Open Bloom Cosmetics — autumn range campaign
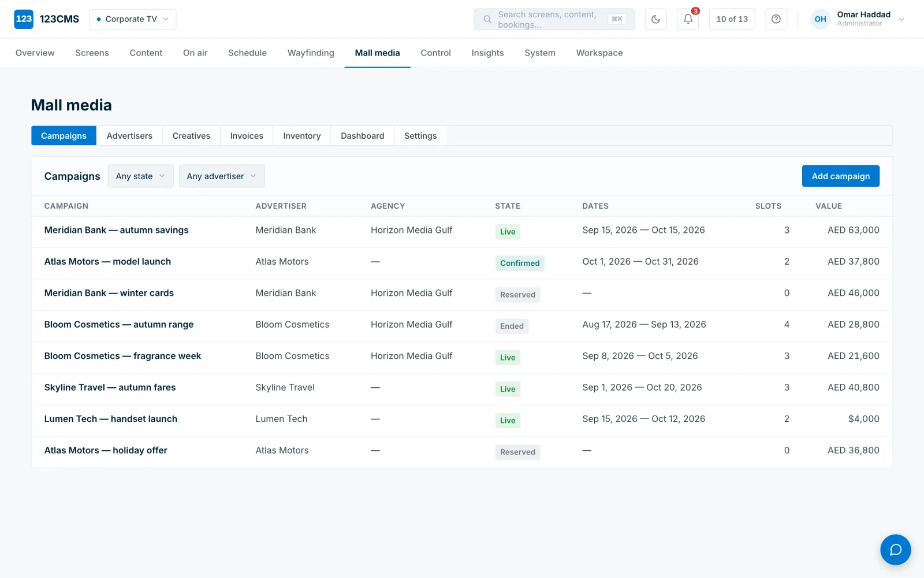This screenshot has height=578, width=924. [x=119, y=325]
